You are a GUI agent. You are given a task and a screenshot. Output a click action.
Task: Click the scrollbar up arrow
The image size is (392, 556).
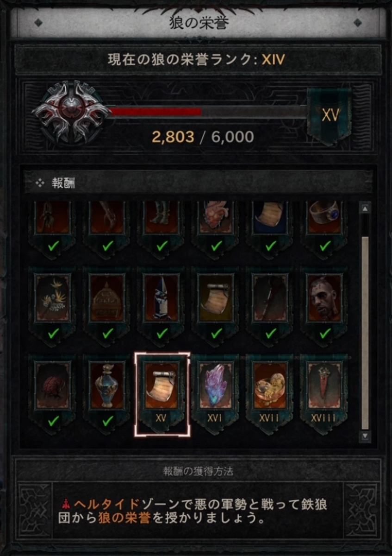(365, 209)
